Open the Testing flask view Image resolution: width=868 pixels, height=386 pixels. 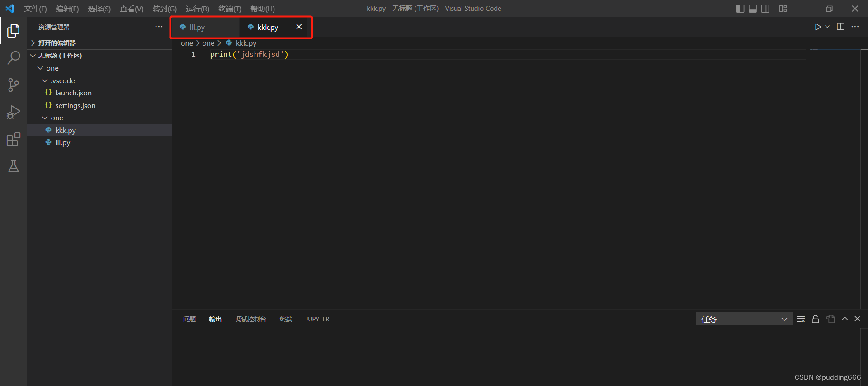tap(14, 166)
